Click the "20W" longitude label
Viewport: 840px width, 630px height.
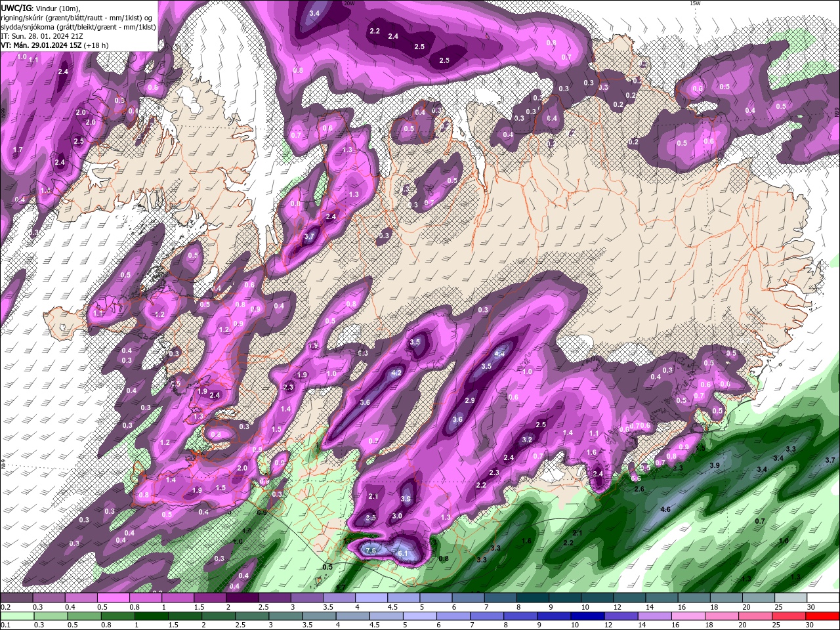pos(349,3)
